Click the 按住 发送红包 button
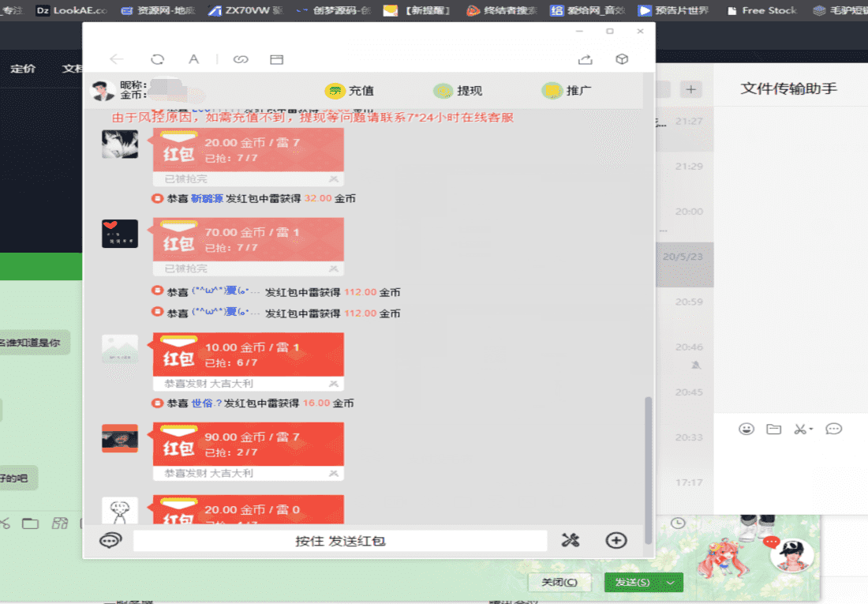The width and height of the screenshot is (868, 604). 340,541
